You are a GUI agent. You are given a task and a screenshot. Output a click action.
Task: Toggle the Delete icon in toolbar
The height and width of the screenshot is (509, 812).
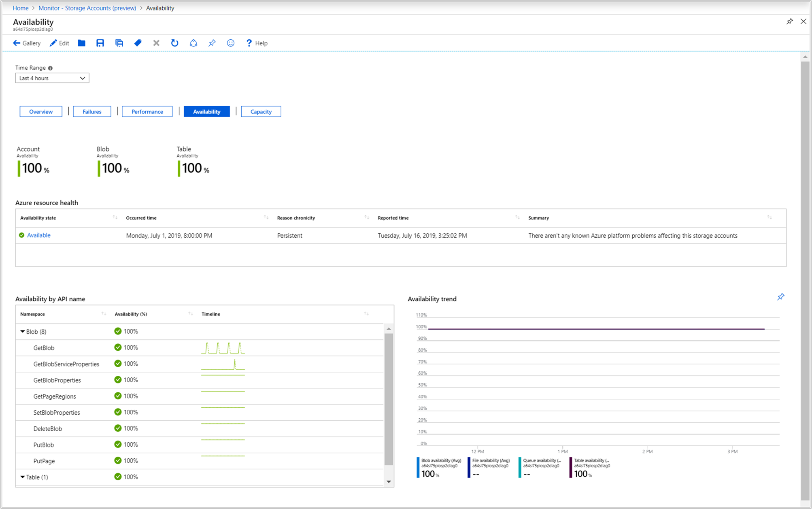coord(156,43)
